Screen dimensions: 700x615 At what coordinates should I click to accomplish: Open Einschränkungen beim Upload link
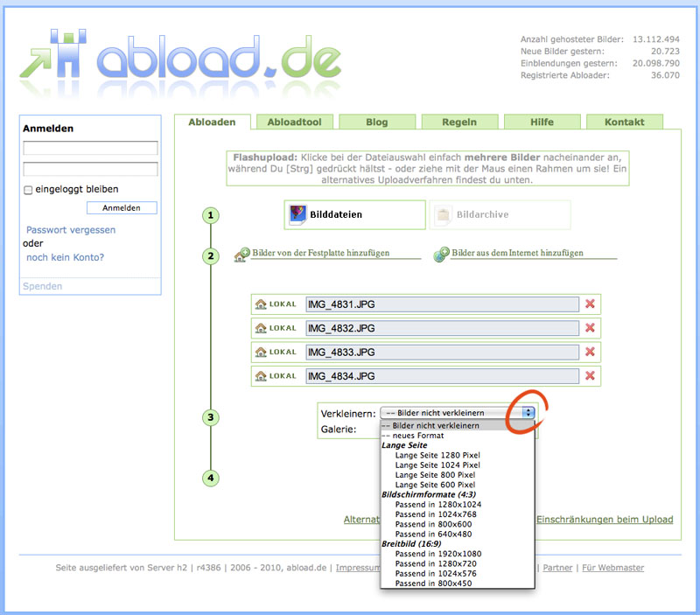605,520
